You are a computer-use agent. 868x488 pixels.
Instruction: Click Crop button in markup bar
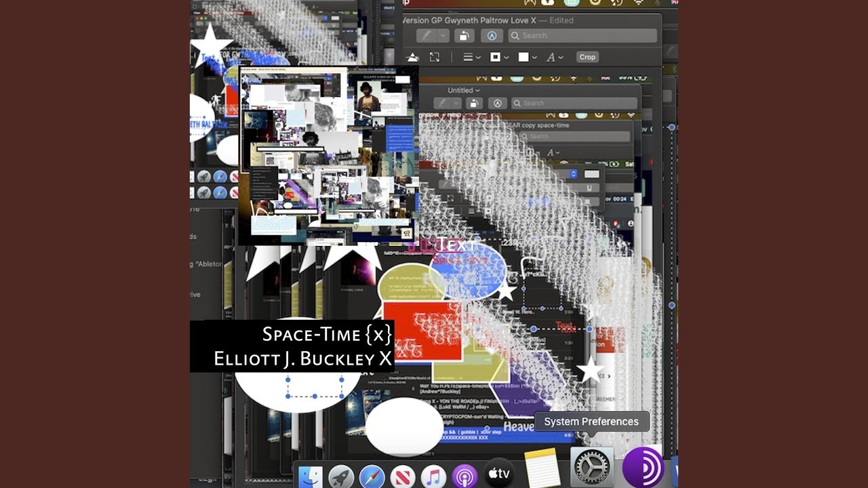pyautogui.click(x=587, y=57)
